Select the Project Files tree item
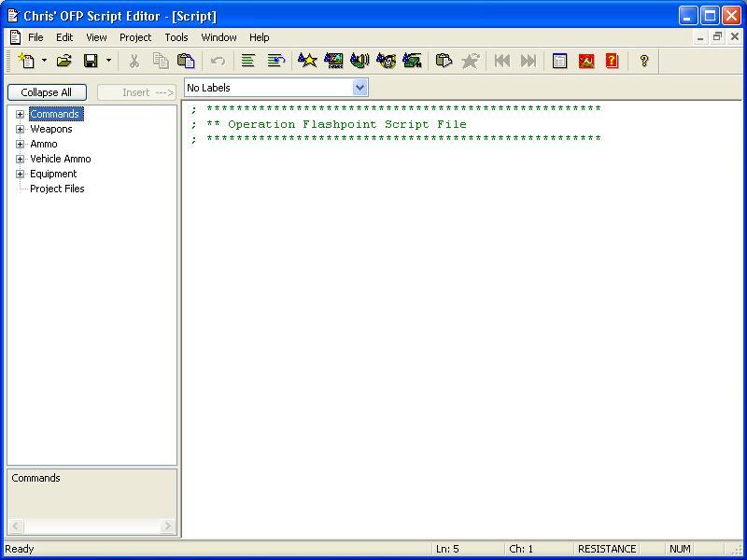Viewport: 747px width, 560px height. 57,189
